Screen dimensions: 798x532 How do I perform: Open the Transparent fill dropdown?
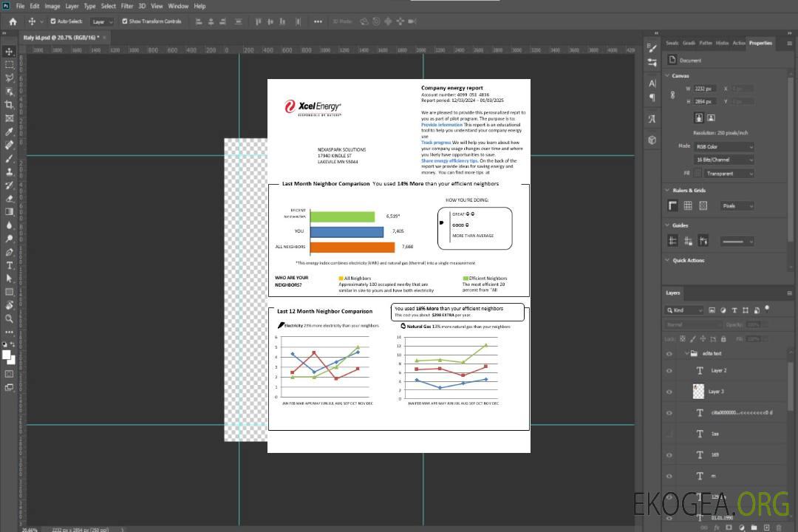[729, 174]
